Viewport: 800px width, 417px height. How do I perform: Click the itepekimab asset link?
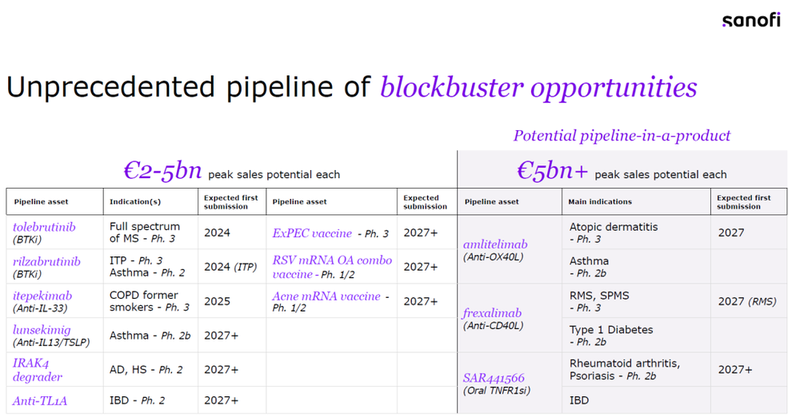41,294
